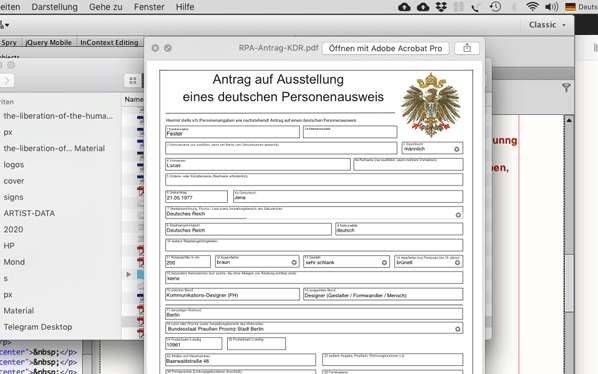Click the Vornamen field containing Lucas
This screenshot has width=598, height=374.
[x=258, y=164]
